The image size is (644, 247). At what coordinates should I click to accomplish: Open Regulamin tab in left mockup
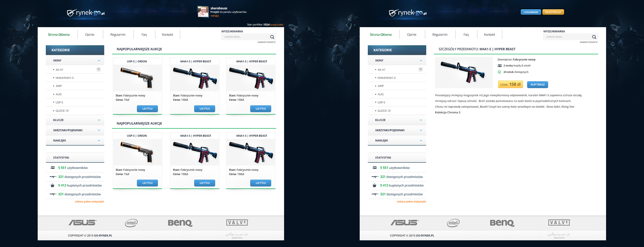click(x=118, y=35)
